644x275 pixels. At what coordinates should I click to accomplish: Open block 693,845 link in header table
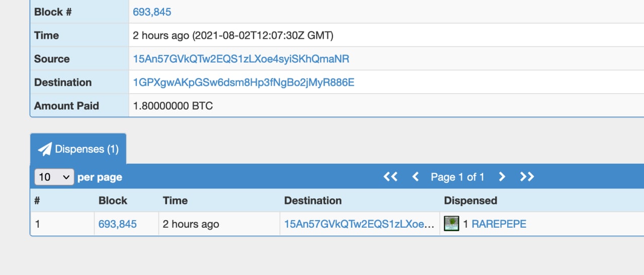click(152, 12)
